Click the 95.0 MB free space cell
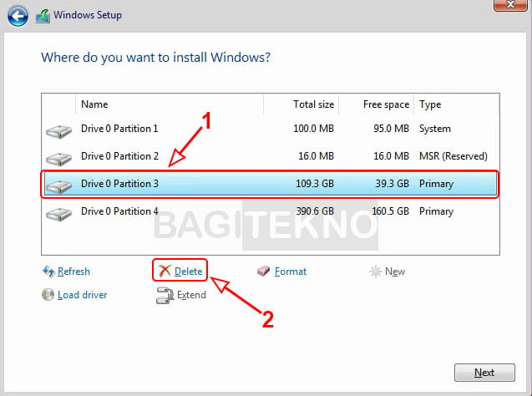 click(391, 129)
